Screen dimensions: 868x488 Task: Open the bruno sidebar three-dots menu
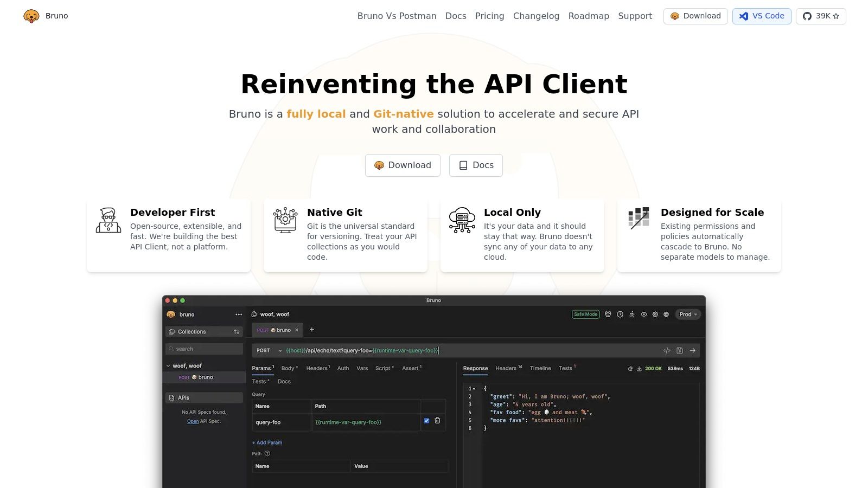[x=239, y=314]
